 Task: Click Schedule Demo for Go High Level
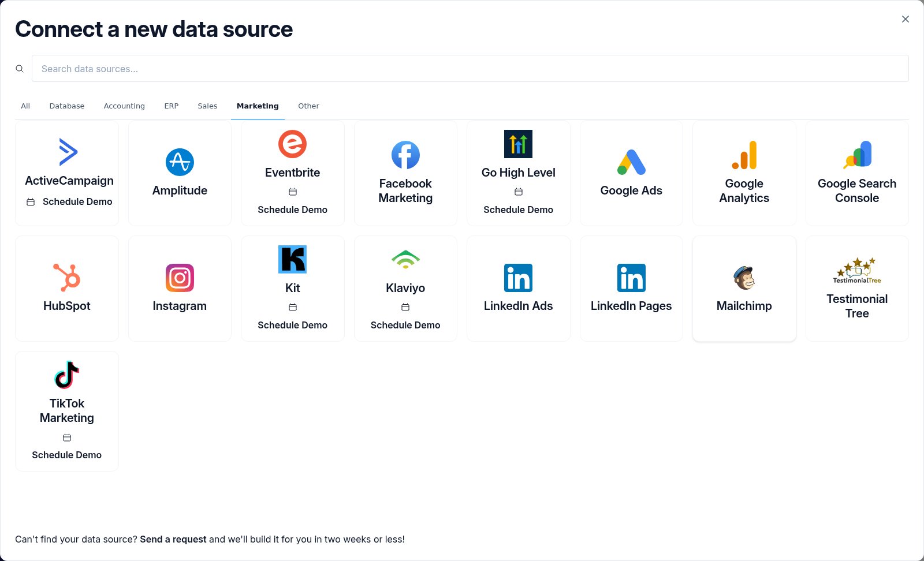(518, 210)
